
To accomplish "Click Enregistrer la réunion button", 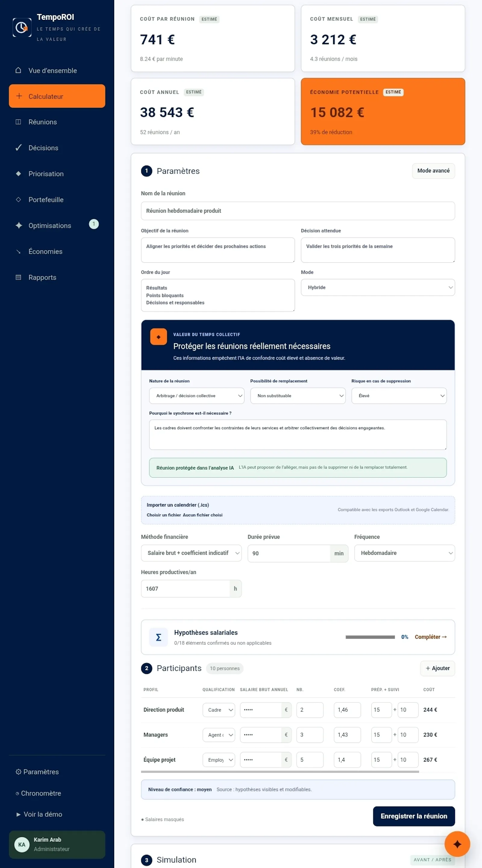I will click(x=414, y=816).
